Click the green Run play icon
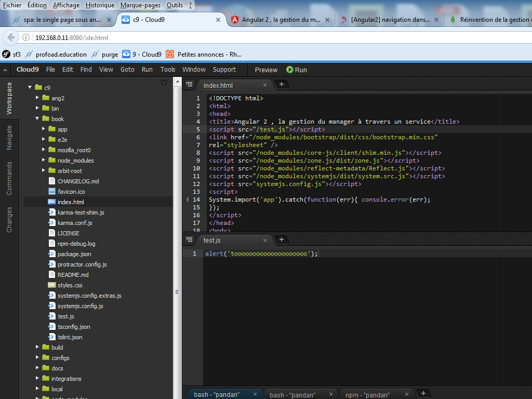The image size is (532, 399). click(290, 70)
